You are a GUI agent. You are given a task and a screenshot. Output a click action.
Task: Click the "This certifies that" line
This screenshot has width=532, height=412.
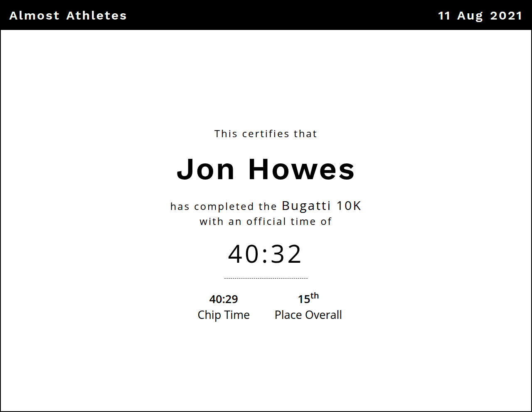(266, 134)
